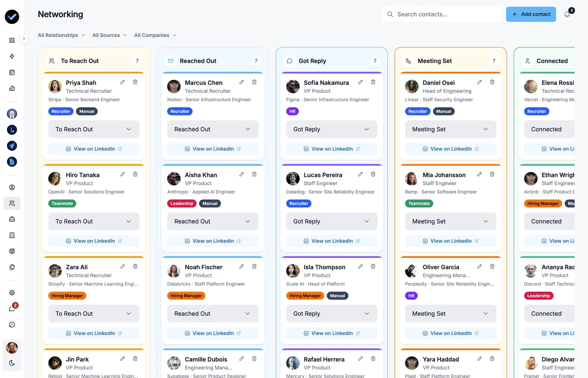The height and width of the screenshot is (378, 588).
Task: Open the documents copy icon in sidebar
Action: click(12, 267)
